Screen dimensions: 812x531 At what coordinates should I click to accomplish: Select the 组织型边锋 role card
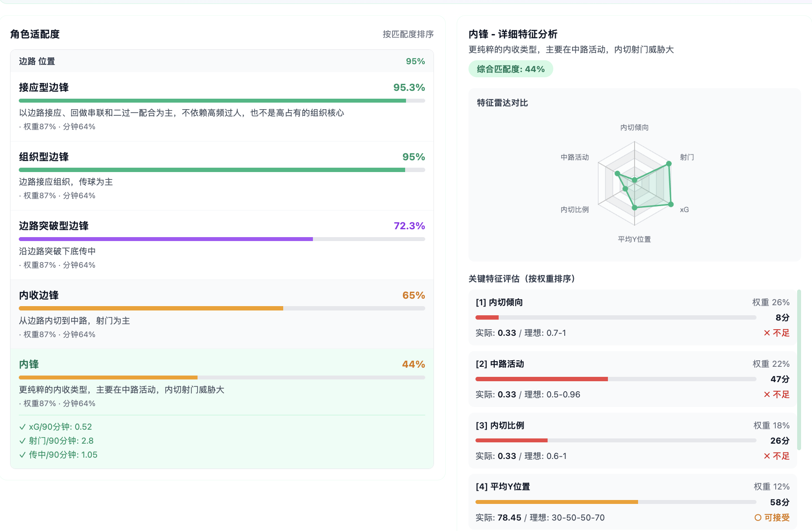pyautogui.click(x=222, y=176)
